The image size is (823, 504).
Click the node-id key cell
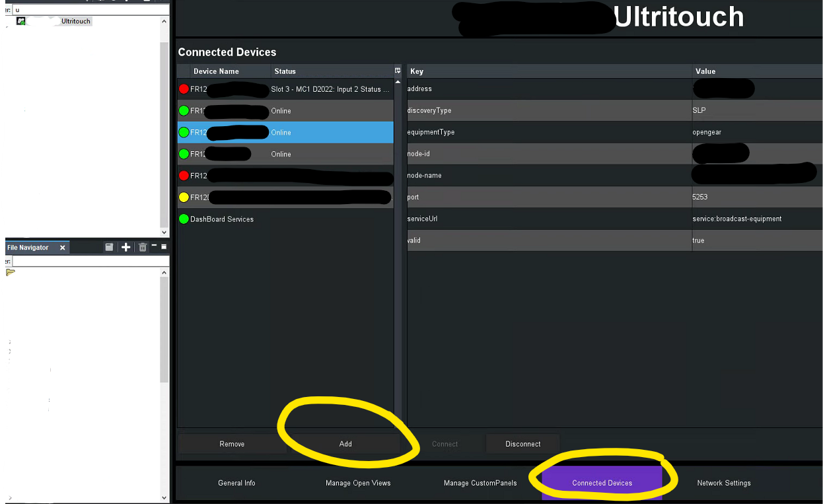pyautogui.click(x=550, y=154)
